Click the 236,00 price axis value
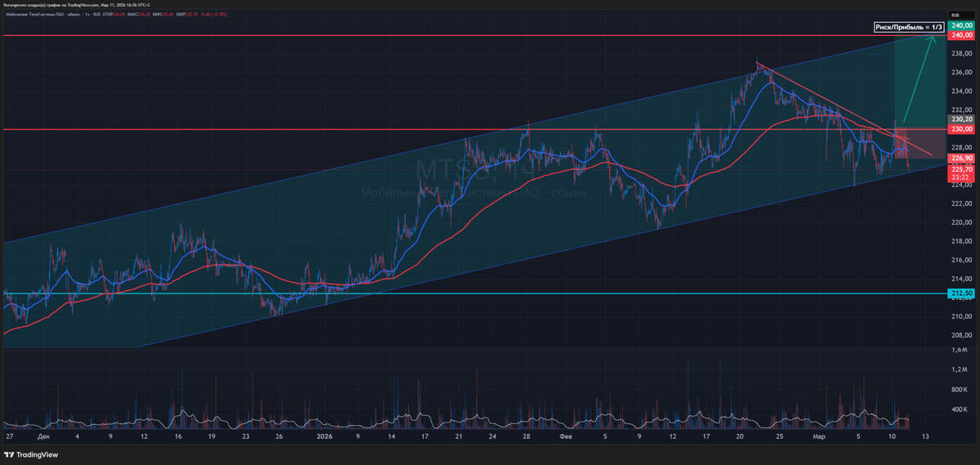This screenshot has width=980, height=465. click(x=960, y=72)
